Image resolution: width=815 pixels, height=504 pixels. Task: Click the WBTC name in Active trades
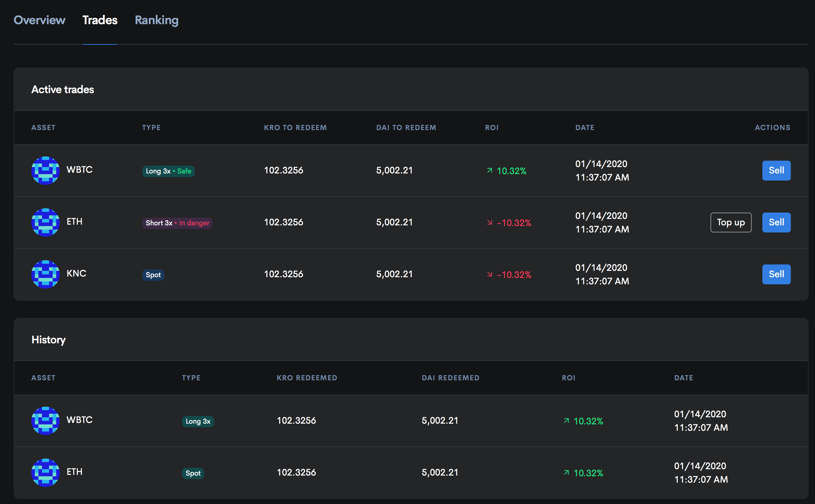[x=80, y=170]
